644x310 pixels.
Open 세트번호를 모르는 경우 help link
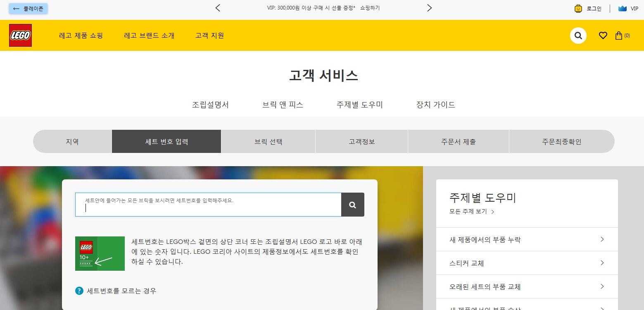tap(121, 291)
